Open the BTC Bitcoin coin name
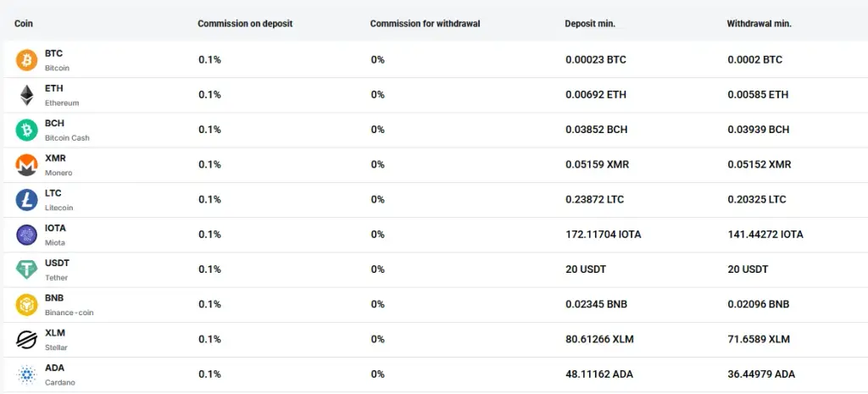The width and height of the screenshot is (868, 394). [x=57, y=60]
